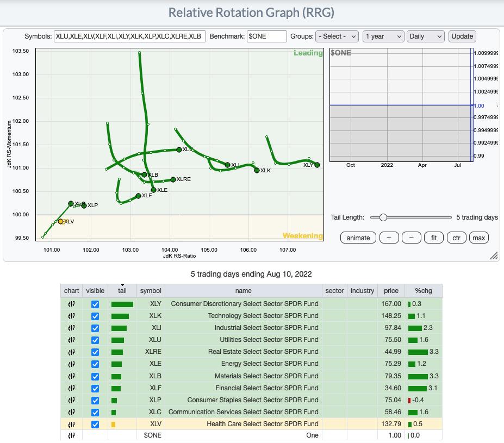The height and width of the screenshot is (443, 504).
Task: Sort table by name column header
Action: coord(244,291)
